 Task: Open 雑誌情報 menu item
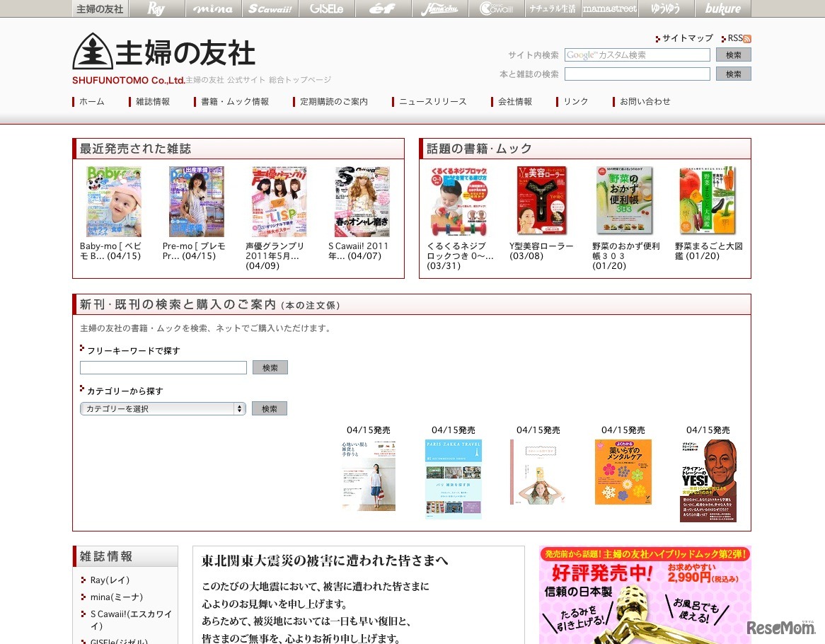coord(153,101)
